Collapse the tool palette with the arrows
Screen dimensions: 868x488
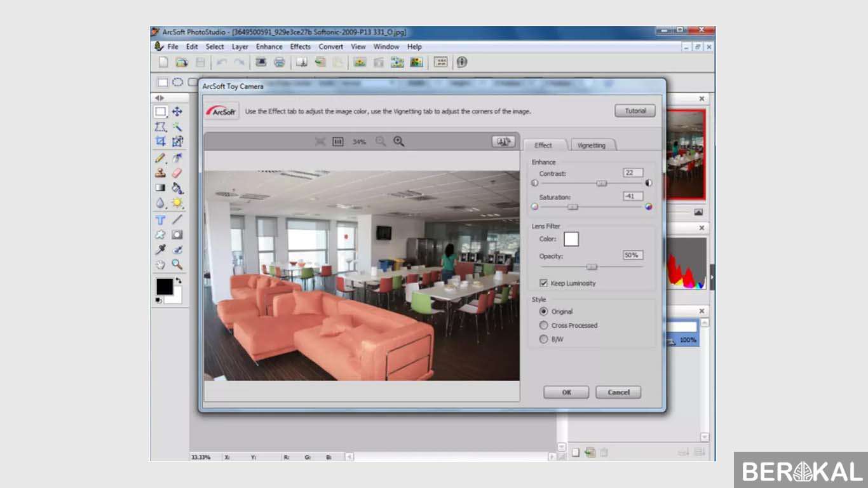point(159,98)
